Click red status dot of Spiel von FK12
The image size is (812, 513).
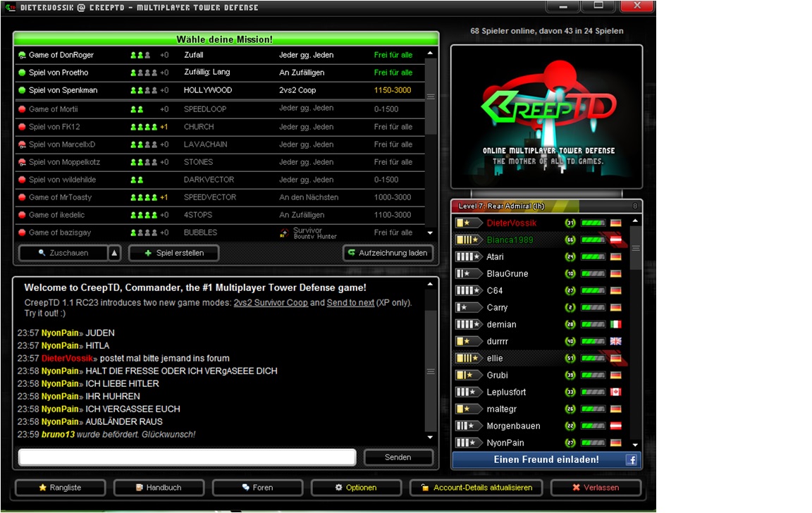[22, 127]
